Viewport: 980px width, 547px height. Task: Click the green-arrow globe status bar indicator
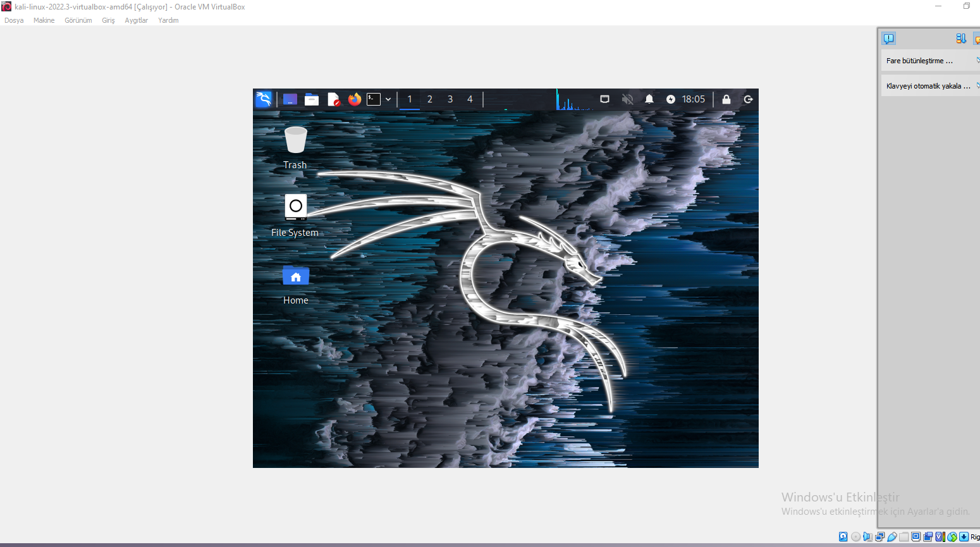coord(952,537)
